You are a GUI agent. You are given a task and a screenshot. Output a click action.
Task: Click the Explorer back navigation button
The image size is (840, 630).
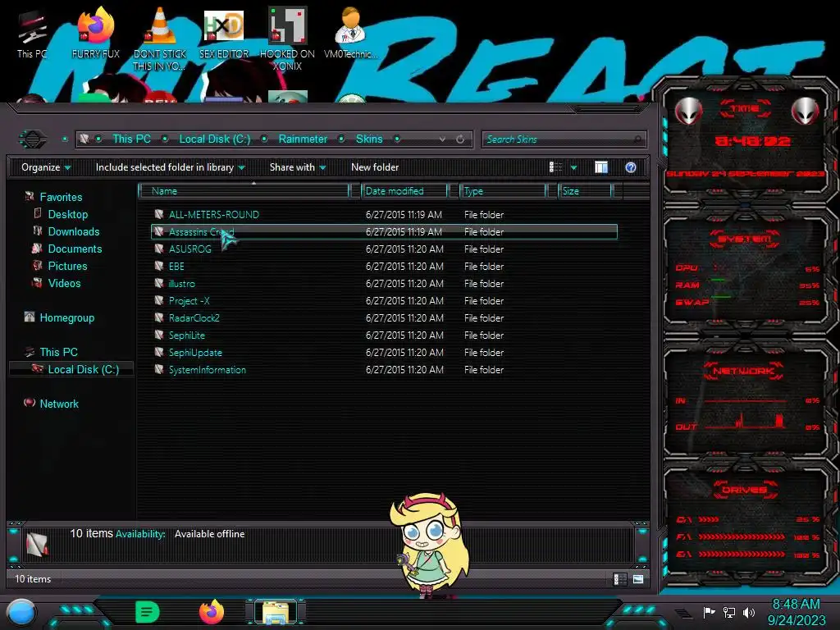pyautogui.click(x=33, y=139)
